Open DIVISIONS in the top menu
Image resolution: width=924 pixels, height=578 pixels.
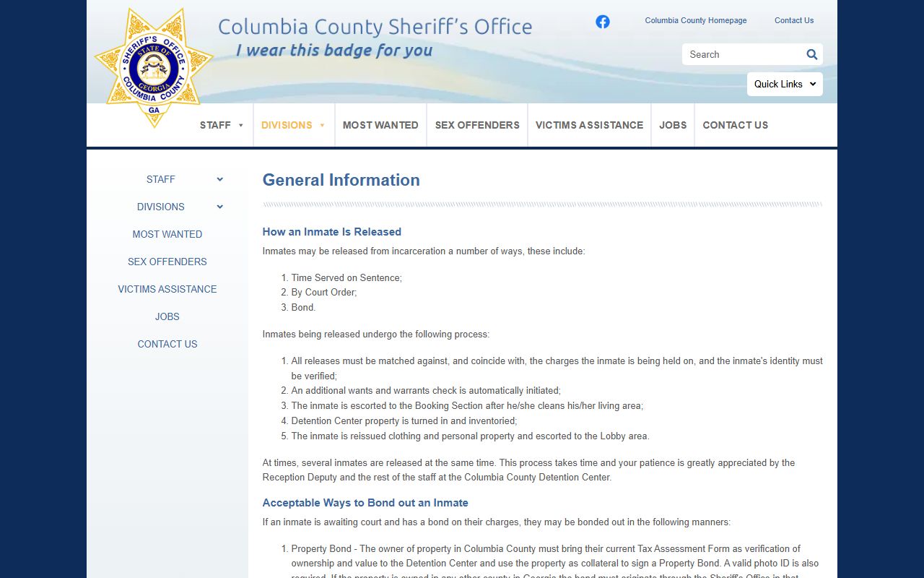[x=287, y=125]
